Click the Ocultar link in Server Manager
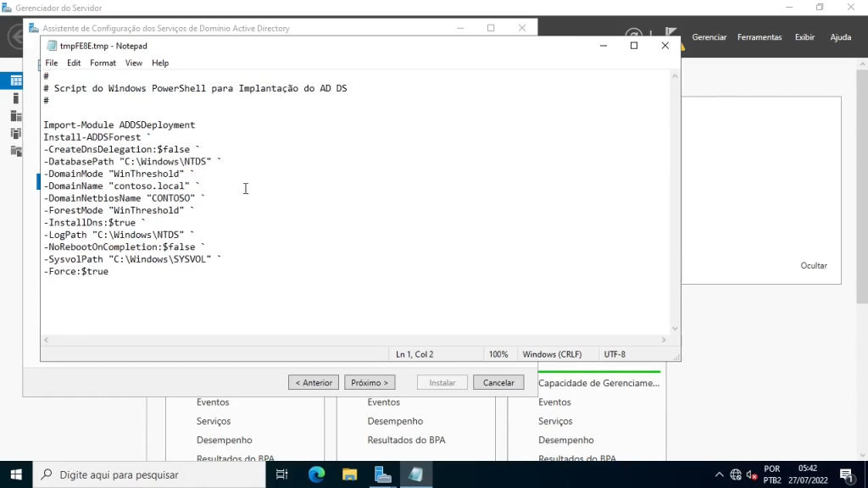This screenshot has width=868, height=488. pos(814,265)
